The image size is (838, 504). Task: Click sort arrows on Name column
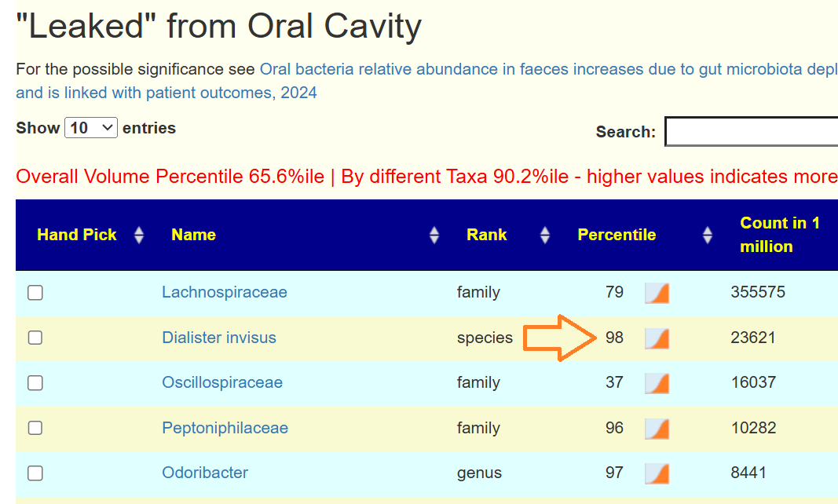pyautogui.click(x=434, y=235)
